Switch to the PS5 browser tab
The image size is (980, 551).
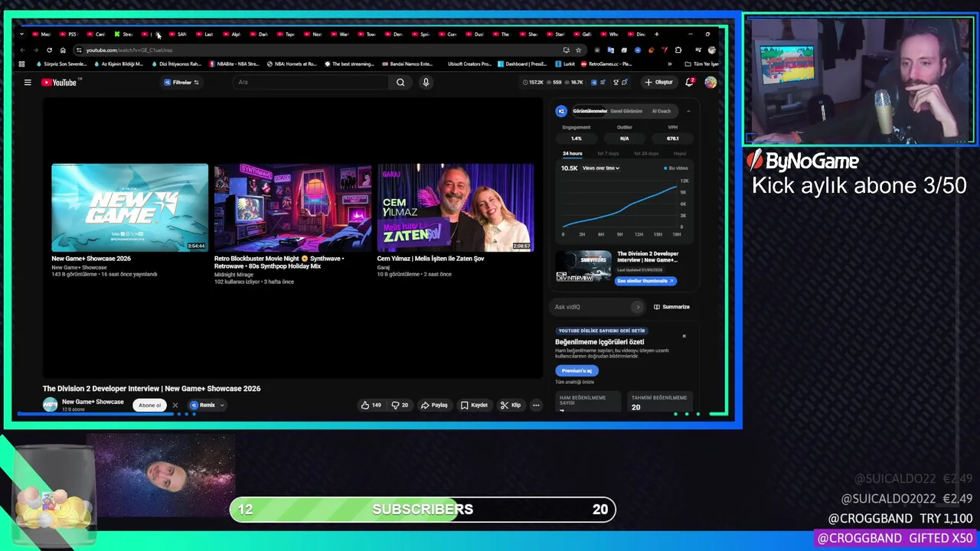tap(69, 34)
